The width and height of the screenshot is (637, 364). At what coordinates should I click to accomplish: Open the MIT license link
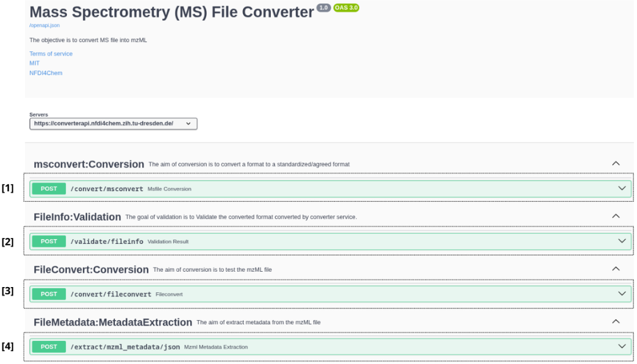(x=35, y=63)
